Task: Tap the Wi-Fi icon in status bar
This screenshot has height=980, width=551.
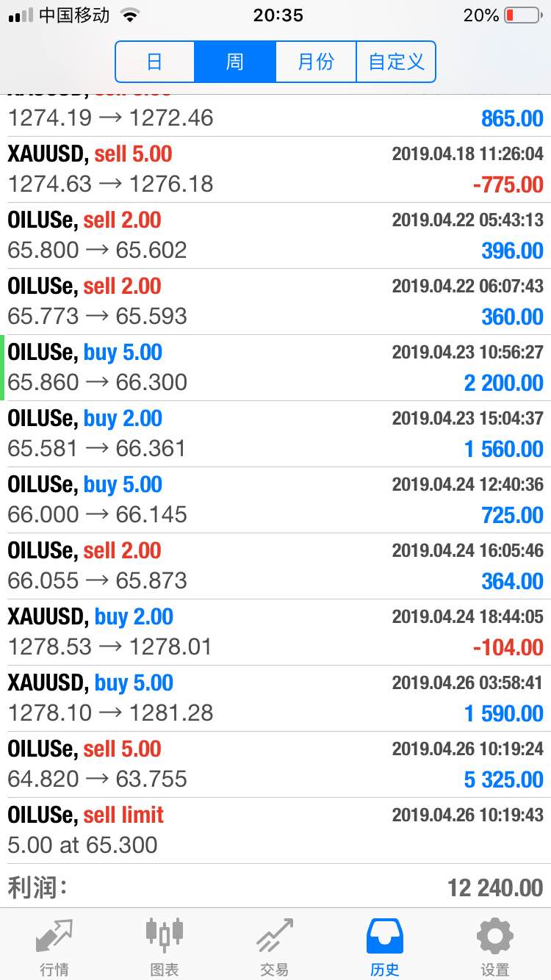Action: (131, 15)
